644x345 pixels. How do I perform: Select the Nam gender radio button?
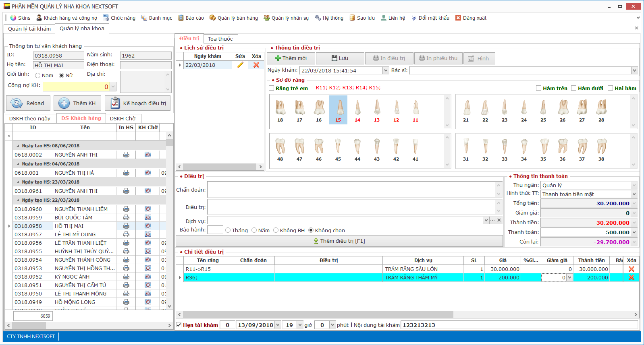click(x=38, y=76)
